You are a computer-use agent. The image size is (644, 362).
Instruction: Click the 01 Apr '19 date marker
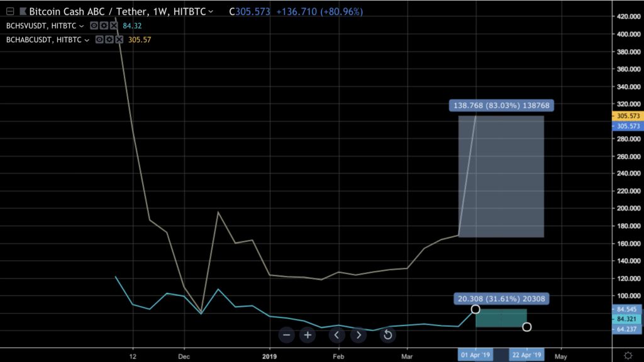(x=475, y=356)
